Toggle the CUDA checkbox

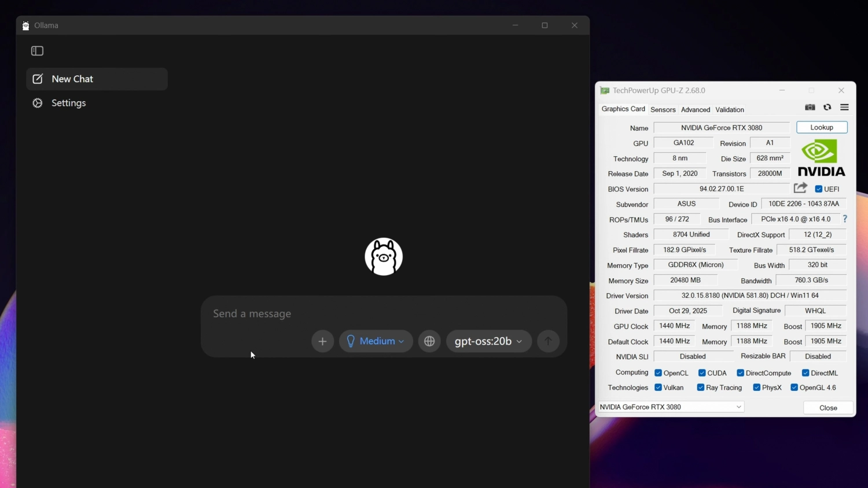pyautogui.click(x=702, y=373)
